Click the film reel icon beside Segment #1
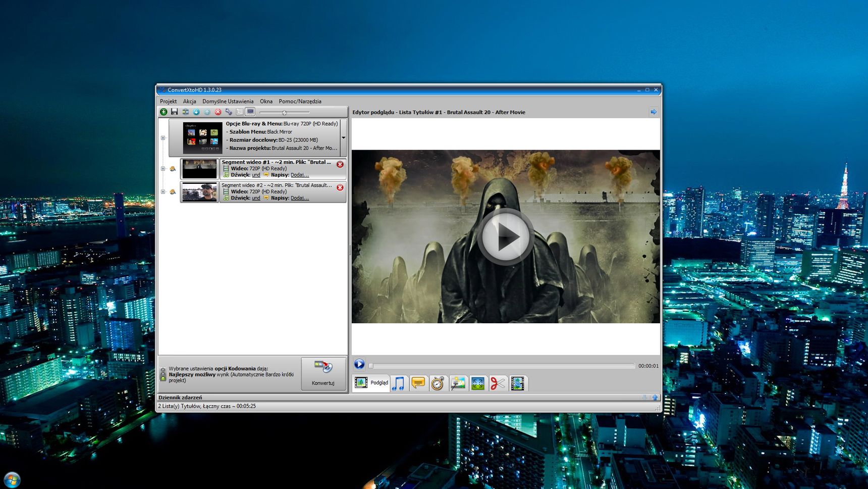The width and height of the screenshot is (868, 489). click(x=173, y=169)
